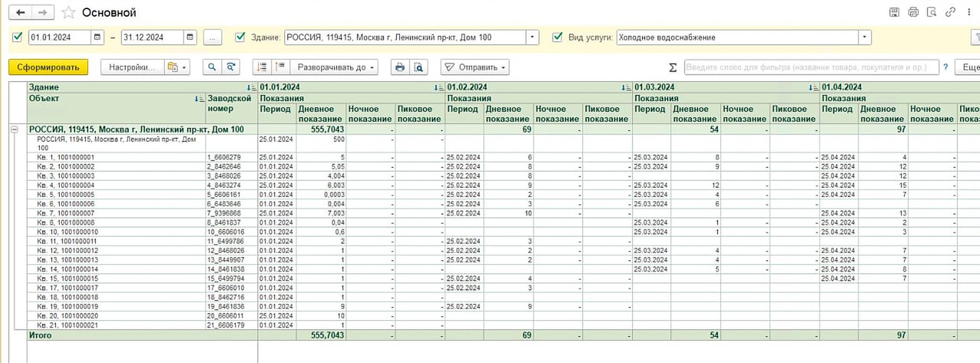Image resolution: width=980 pixels, height=363 pixels.
Task: Uncheck the Здание filter checkbox
Action: pyautogui.click(x=240, y=37)
